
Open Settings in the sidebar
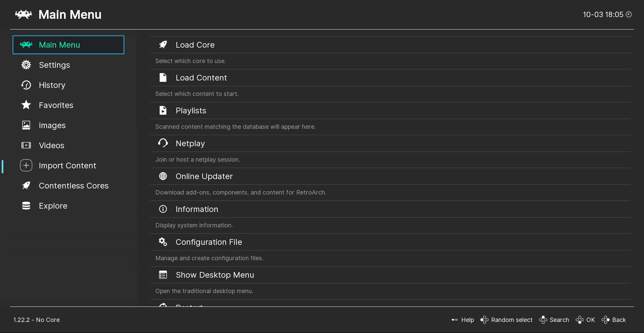54,65
